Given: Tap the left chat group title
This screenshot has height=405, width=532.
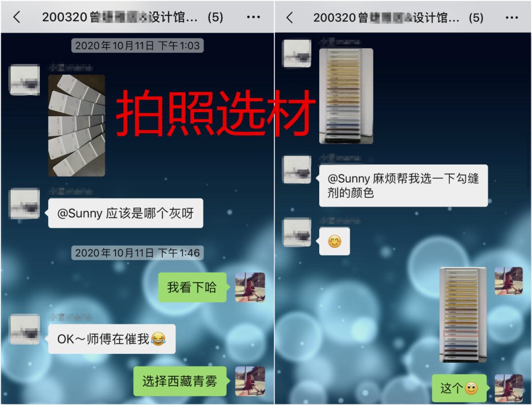Looking at the screenshot, I should pos(133,17).
